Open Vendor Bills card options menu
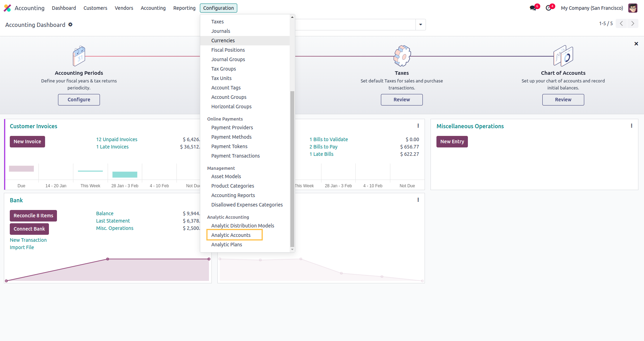 click(x=418, y=126)
